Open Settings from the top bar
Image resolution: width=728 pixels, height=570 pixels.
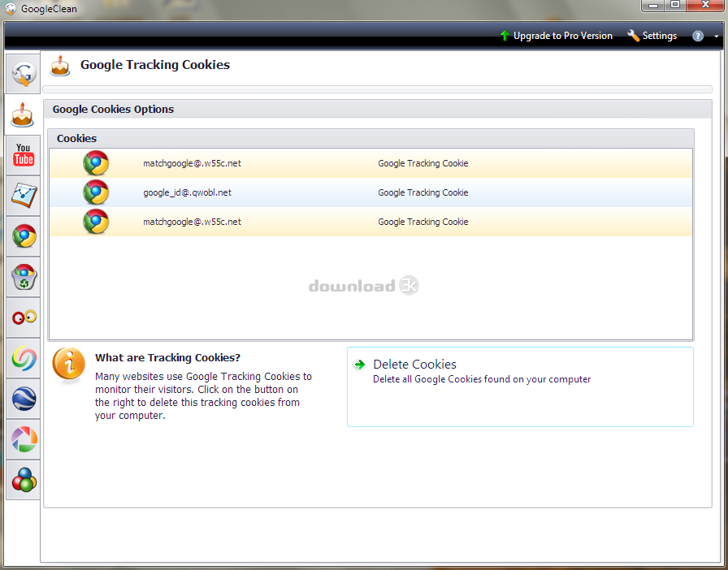click(652, 36)
